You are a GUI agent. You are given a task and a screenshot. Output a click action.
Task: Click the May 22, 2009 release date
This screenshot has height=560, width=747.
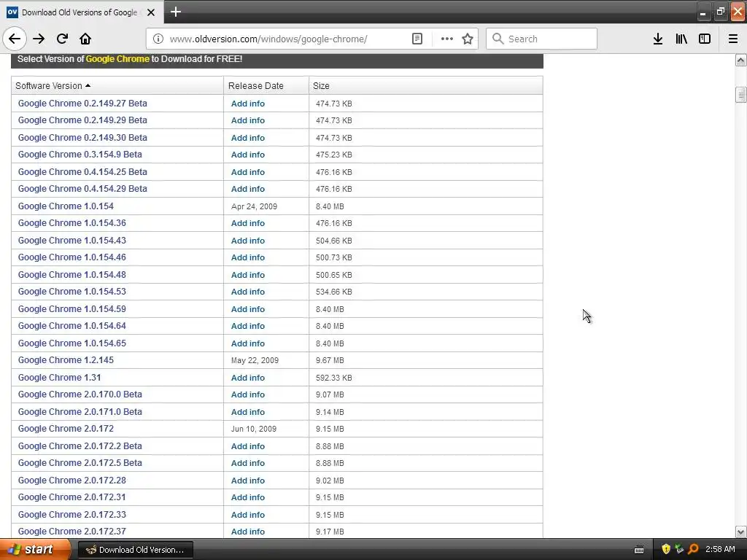[x=255, y=360]
